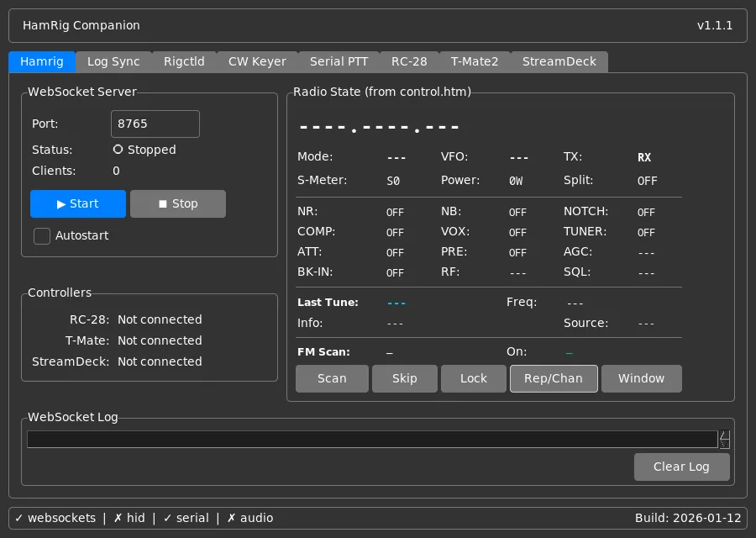Image resolution: width=756 pixels, height=538 pixels.
Task: Click the Last Tune value
Action: pyautogui.click(x=396, y=303)
